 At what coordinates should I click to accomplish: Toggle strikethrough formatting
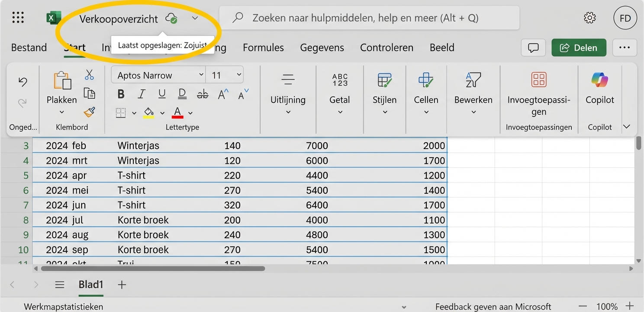pyautogui.click(x=202, y=94)
